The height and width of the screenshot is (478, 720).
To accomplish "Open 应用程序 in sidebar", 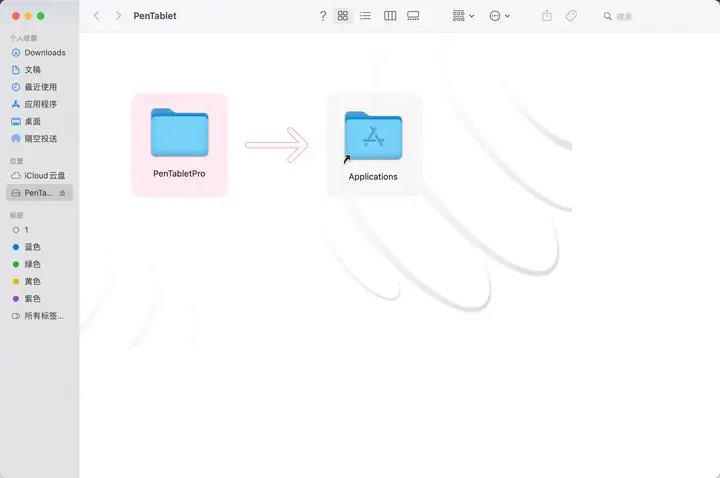I will pyautogui.click(x=39, y=104).
